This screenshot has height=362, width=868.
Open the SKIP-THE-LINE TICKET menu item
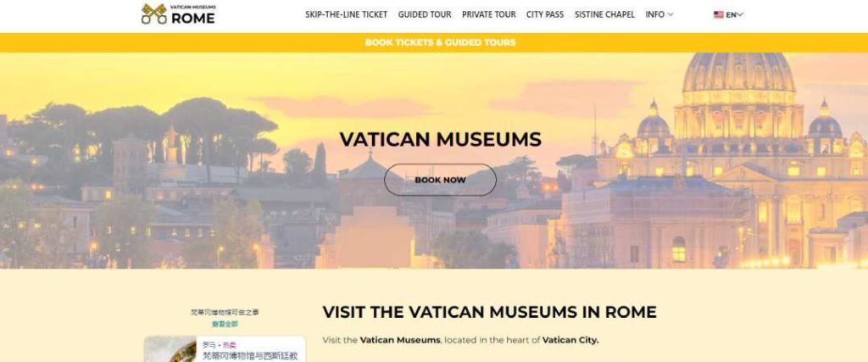(346, 15)
